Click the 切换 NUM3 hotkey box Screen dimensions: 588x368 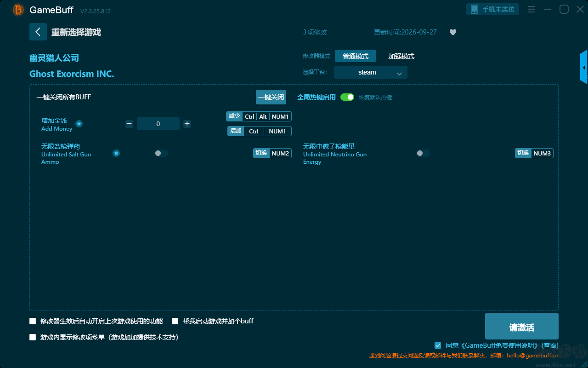[x=534, y=153]
